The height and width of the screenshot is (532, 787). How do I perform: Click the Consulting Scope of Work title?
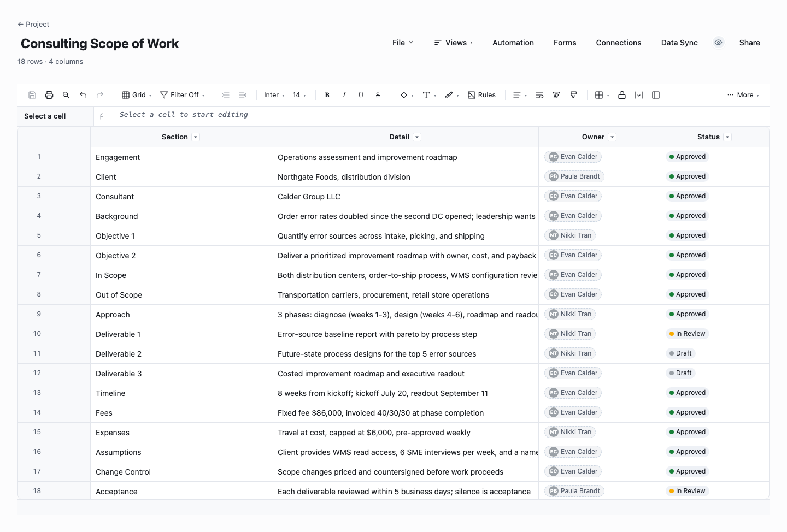click(99, 44)
